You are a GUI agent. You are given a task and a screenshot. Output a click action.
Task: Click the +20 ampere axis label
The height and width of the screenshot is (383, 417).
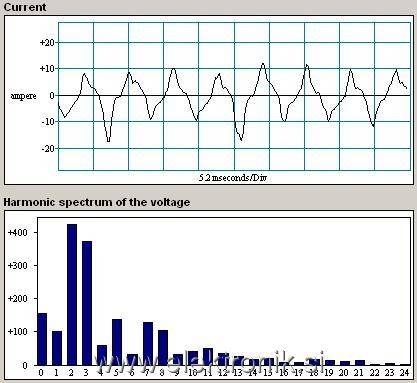point(47,43)
